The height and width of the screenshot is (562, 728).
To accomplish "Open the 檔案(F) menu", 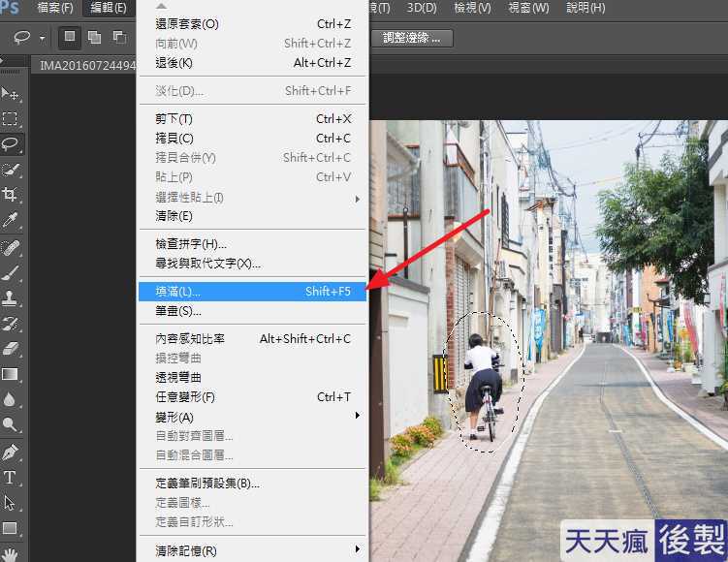I will pyautogui.click(x=55, y=8).
